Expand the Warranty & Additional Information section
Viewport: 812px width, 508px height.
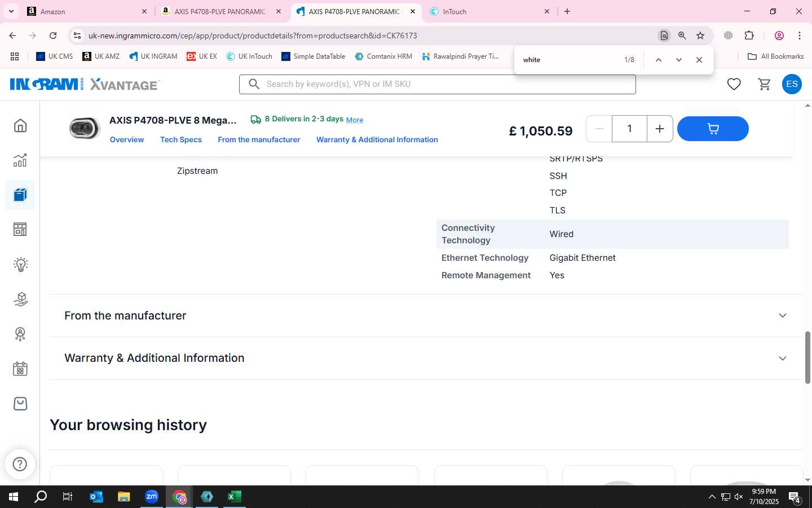tap(426, 358)
